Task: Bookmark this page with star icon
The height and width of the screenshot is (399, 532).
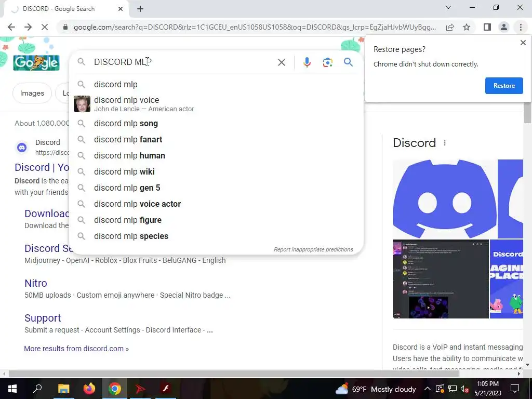Action: tap(467, 27)
